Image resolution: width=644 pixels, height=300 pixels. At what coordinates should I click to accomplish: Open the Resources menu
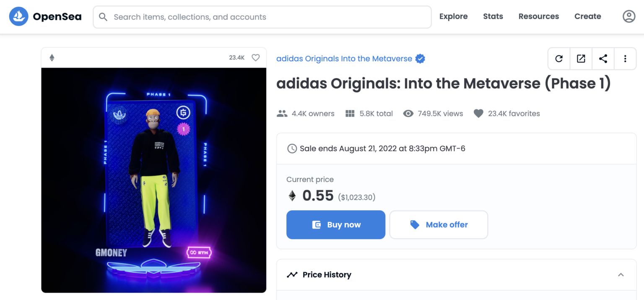click(x=538, y=16)
